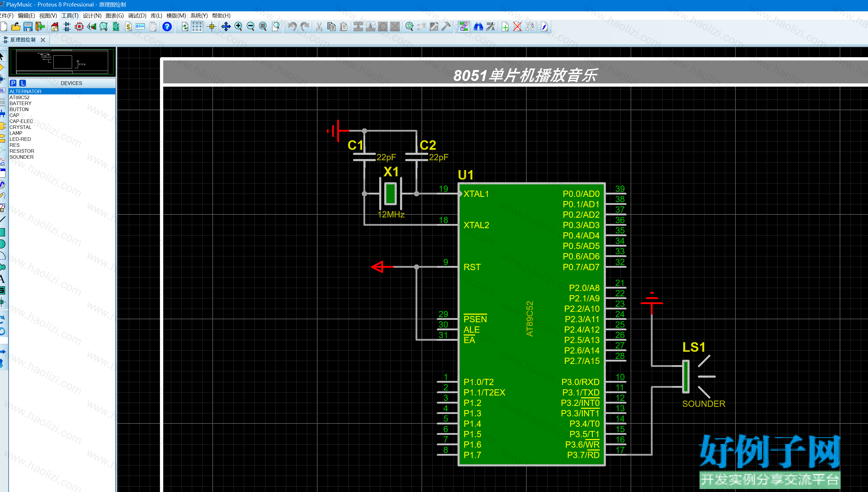
Task: Save the project with the floppy disk icon
Action: pos(28,27)
